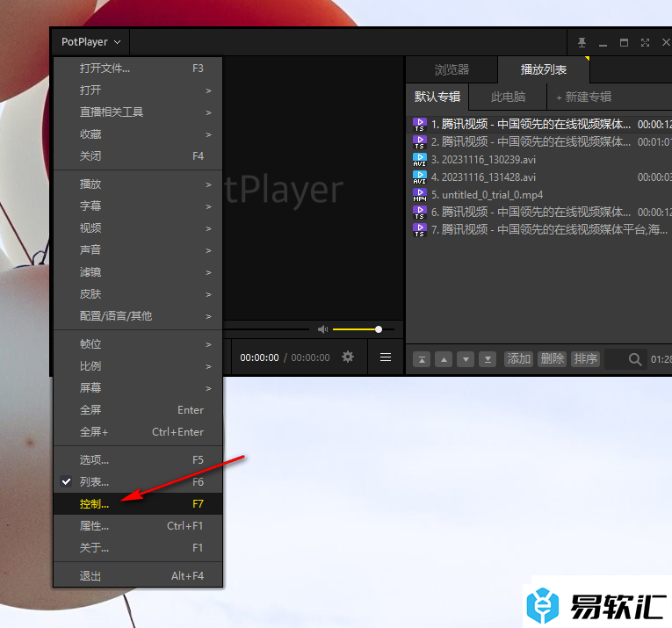
Task: Expand the 字幕 submenu
Action: pos(138,206)
